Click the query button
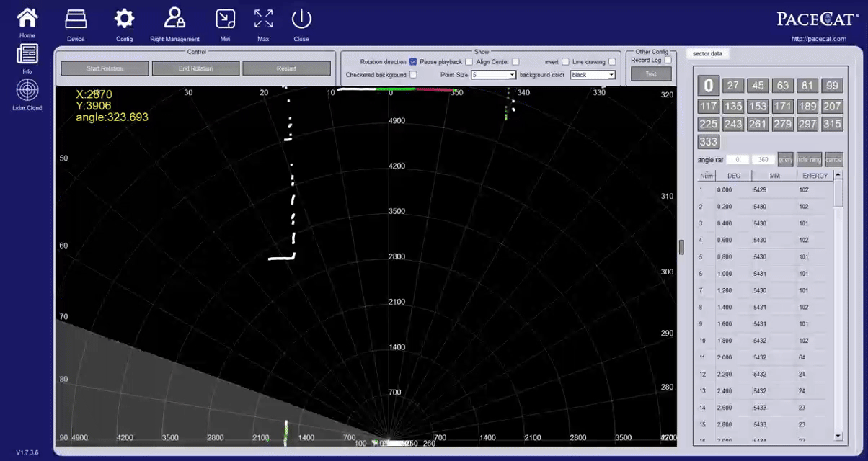Image resolution: width=868 pixels, height=461 pixels. (x=785, y=160)
